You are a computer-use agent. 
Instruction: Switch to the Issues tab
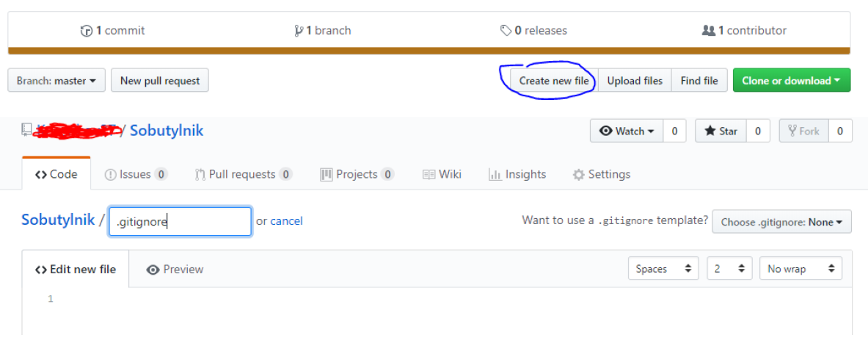point(136,174)
